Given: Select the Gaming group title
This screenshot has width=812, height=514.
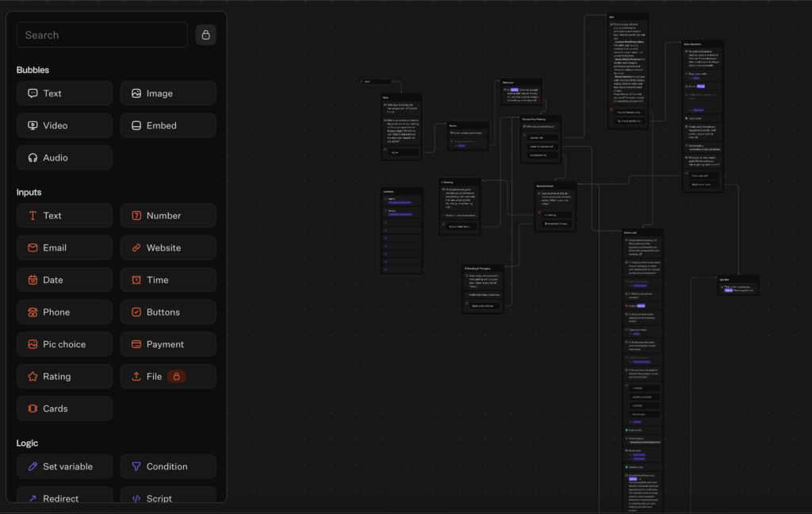Looking at the screenshot, I should click(x=447, y=182).
